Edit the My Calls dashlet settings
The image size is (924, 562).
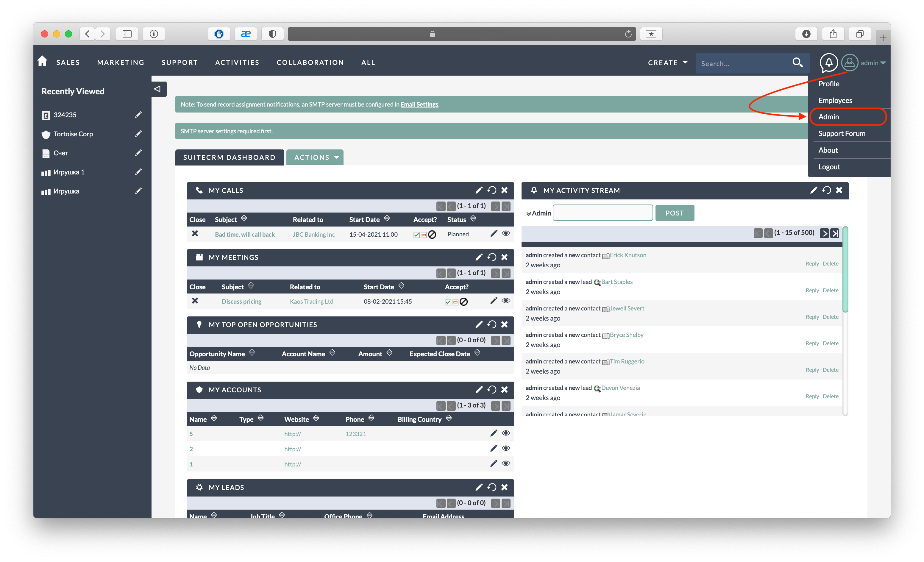pos(478,190)
